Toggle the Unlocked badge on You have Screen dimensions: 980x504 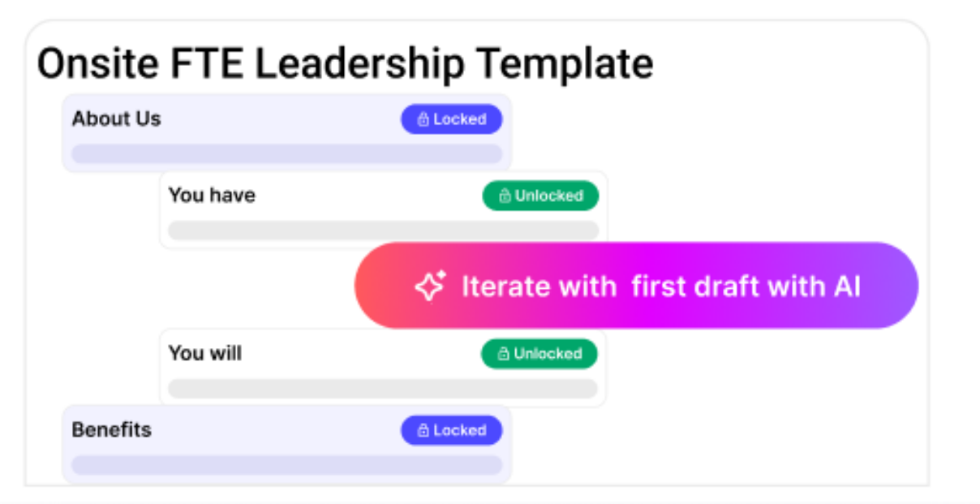540,196
